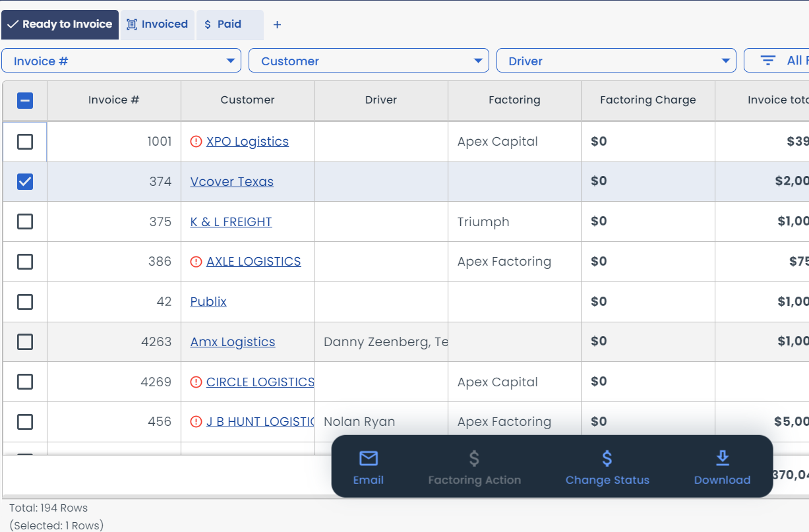The width and height of the screenshot is (809, 532).
Task: Expand the Customer filter dropdown
Action: coord(369,60)
